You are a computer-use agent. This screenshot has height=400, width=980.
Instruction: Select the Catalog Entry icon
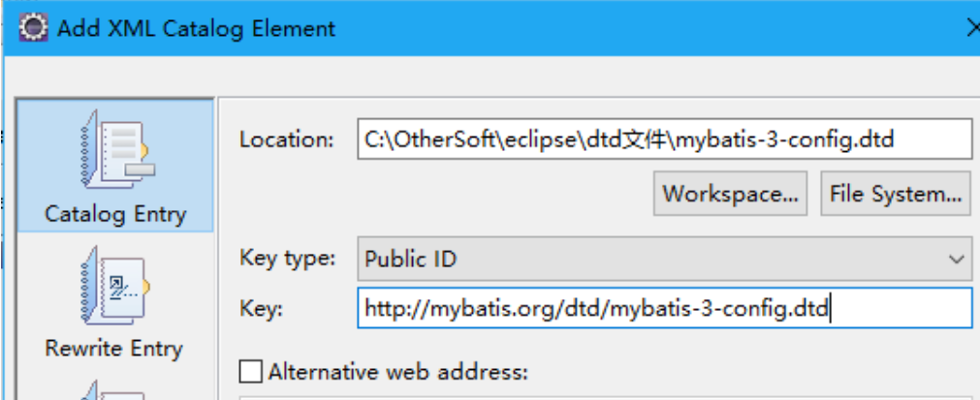(113, 151)
